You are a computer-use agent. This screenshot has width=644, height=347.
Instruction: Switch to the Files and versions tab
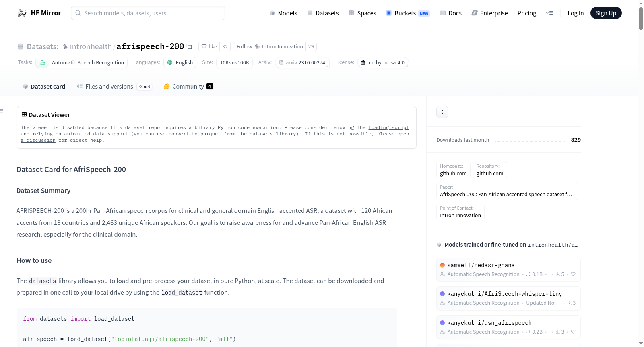pyautogui.click(x=114, y=87)
